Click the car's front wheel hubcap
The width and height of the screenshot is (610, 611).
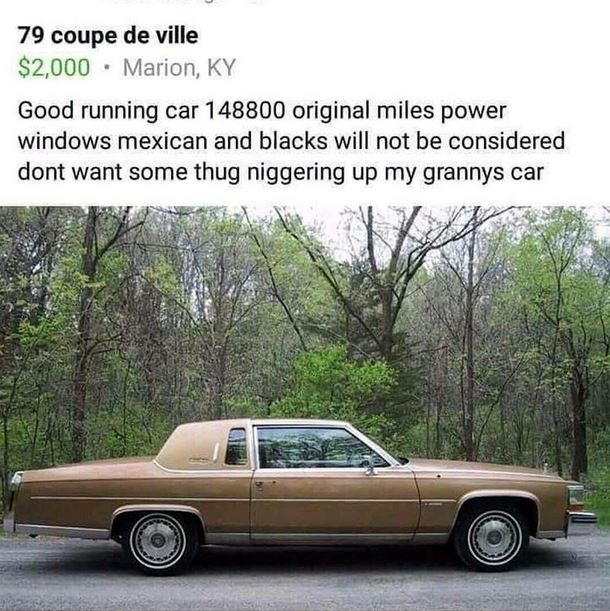pos(494,538)
